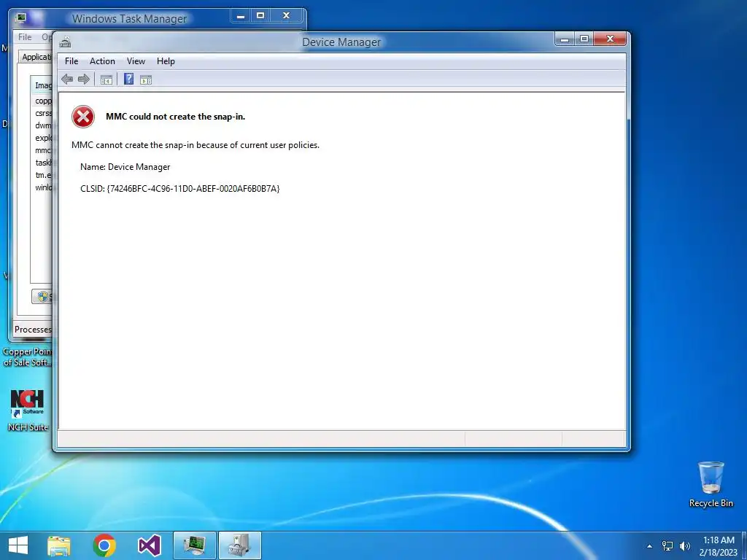This screenshot has height=560, width=747.
Task: Click the 'MMC could not create the snap-in.' heading
Action: tap(175, 117)
